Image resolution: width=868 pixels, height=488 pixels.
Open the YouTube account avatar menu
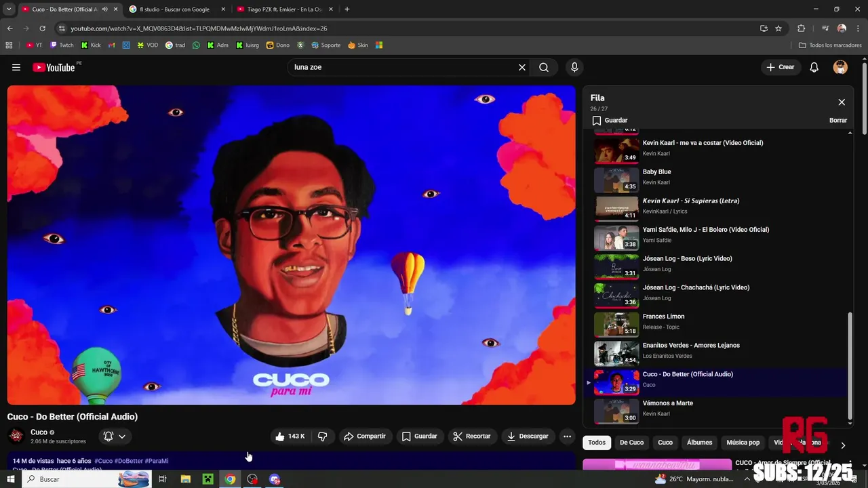tap(840, 67)
